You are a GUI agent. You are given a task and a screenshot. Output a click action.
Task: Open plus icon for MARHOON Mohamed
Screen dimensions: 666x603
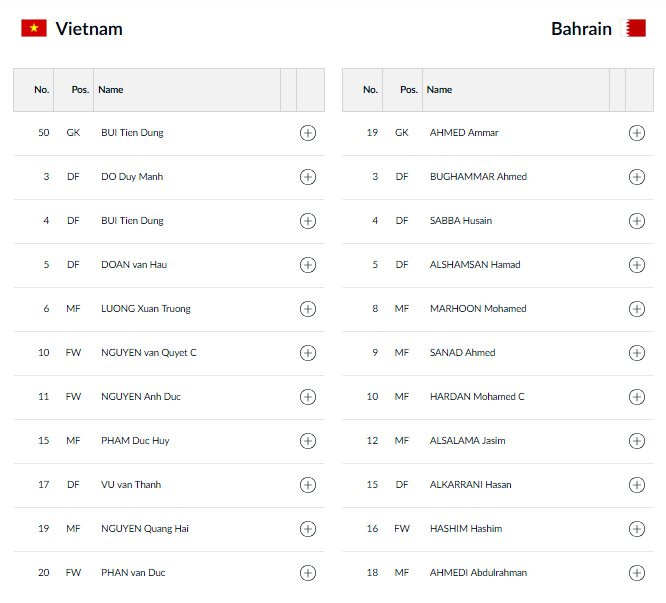[x=637, y=309]
